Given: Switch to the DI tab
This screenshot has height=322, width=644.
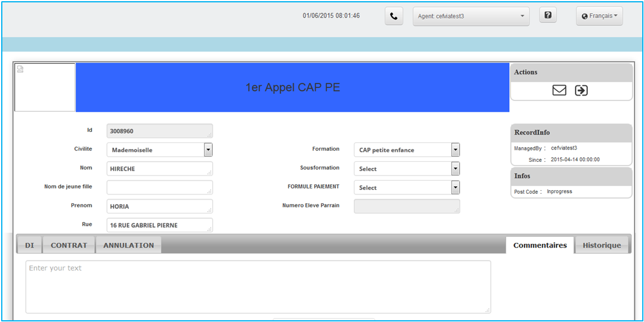Looking at the screenshot, I should tap(30, 245).
